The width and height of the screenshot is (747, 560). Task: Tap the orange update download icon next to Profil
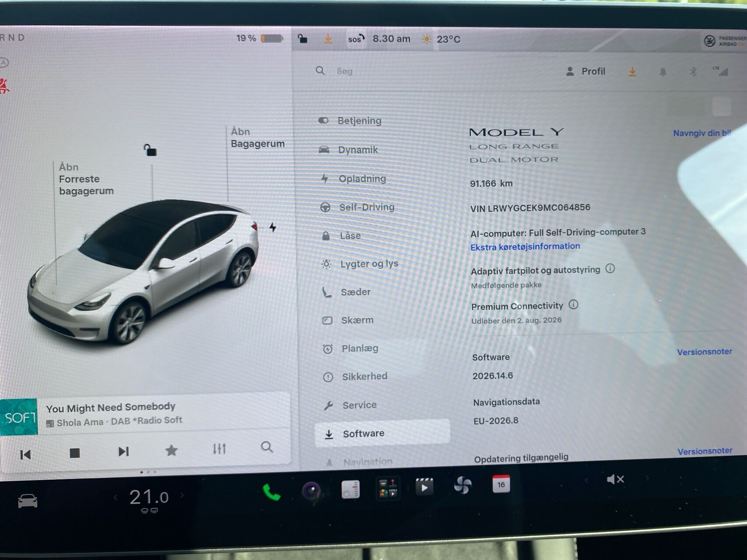point(632,72)
